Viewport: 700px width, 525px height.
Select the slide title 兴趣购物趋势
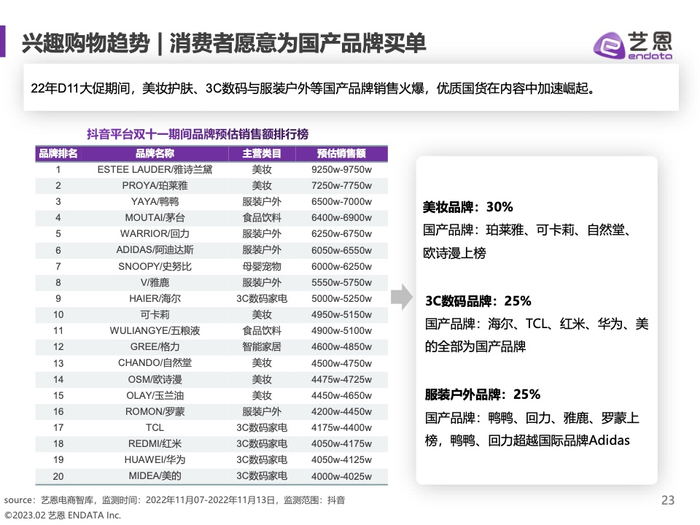85,43
